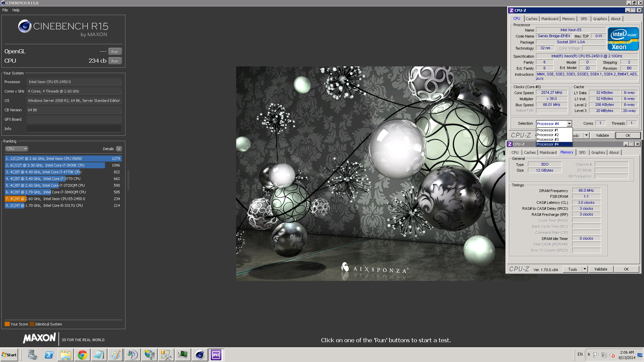Screen dimensions: 644x362
Task: Switch to CPU tab in lower CPU-Z
Action: (515, 153)
